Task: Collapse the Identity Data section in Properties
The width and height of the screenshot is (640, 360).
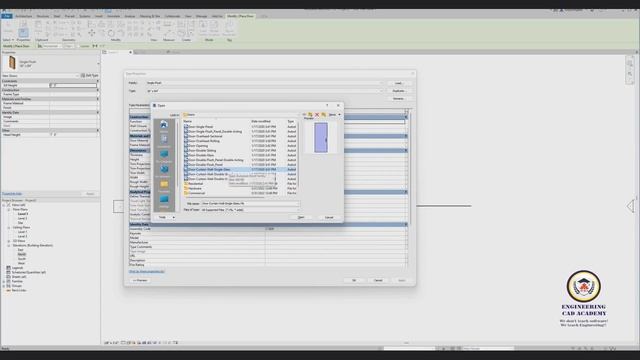Action: 98,112
